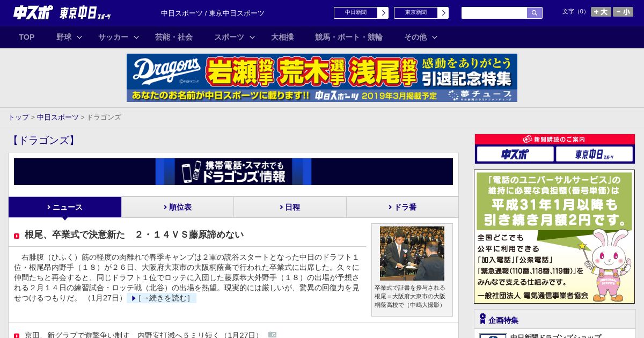
Task: Click the 中スポ subscription button in sidebar
Action: coord(515,155)
